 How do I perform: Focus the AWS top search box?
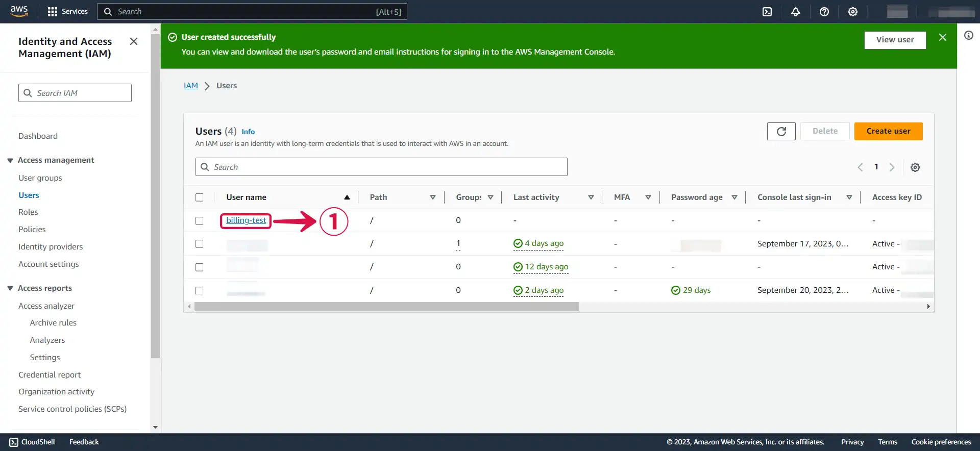[252, 12]
